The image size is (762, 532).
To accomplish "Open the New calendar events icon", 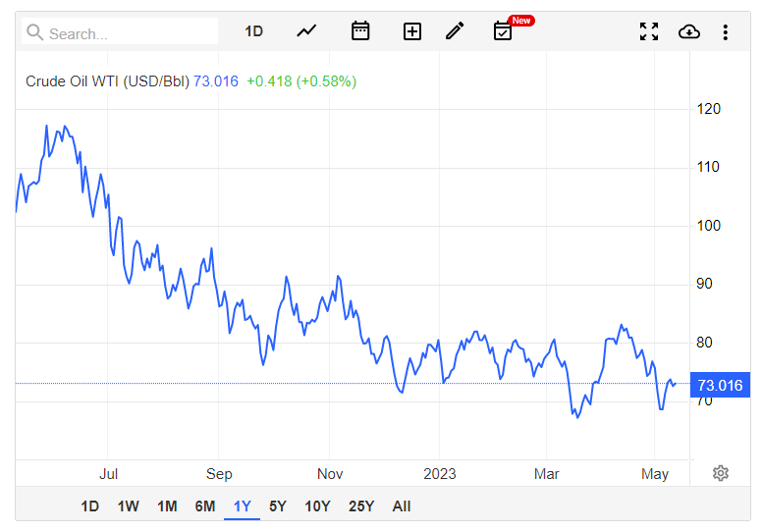I will [503, 31].
